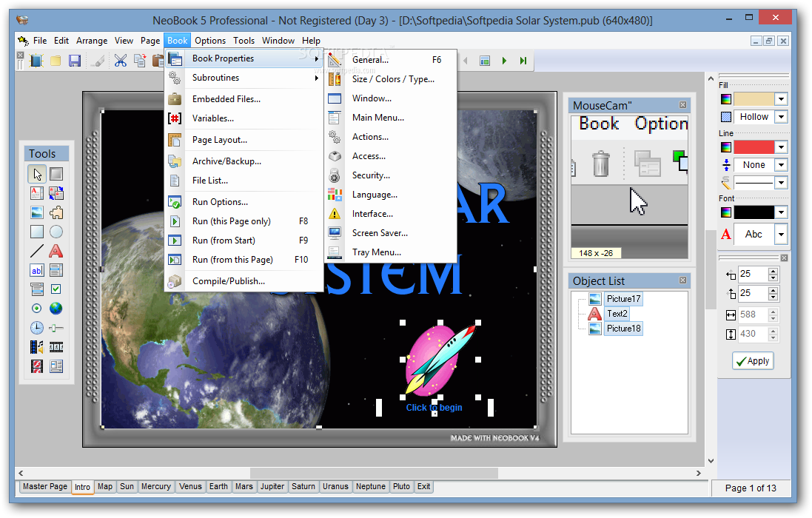Select Text2 in Object List
812x518 pixels.
pos(617,314)
